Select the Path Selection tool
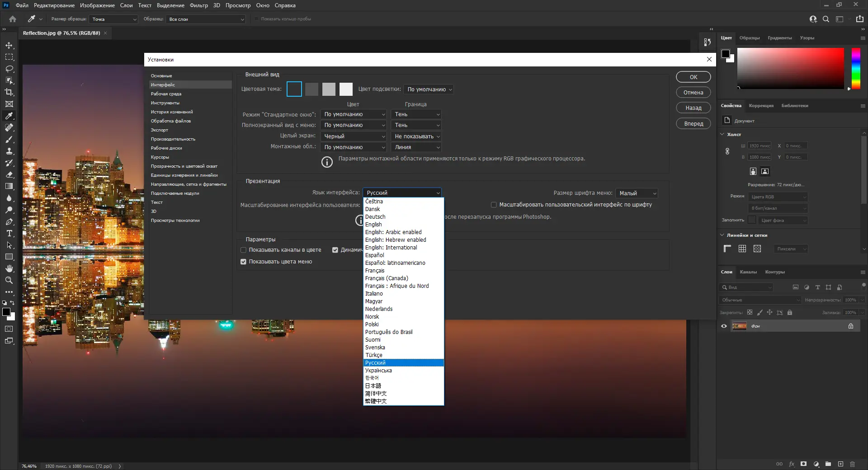This screenshot has height=470, width=868. tap(9, 245)
